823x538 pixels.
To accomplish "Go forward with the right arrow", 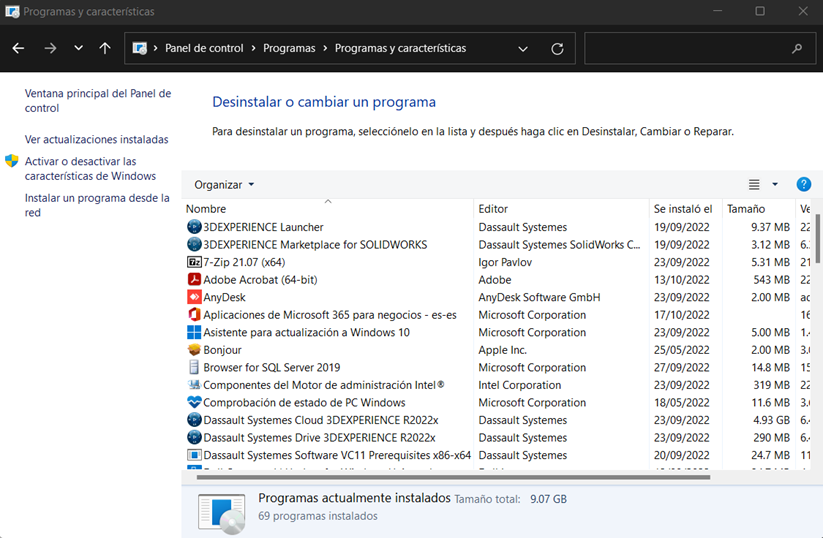I will click(50, 48).
